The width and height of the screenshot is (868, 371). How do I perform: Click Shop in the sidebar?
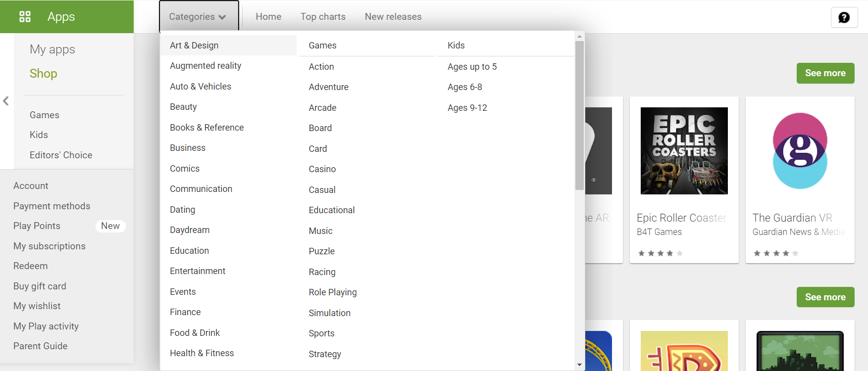(x=44, y=74)
